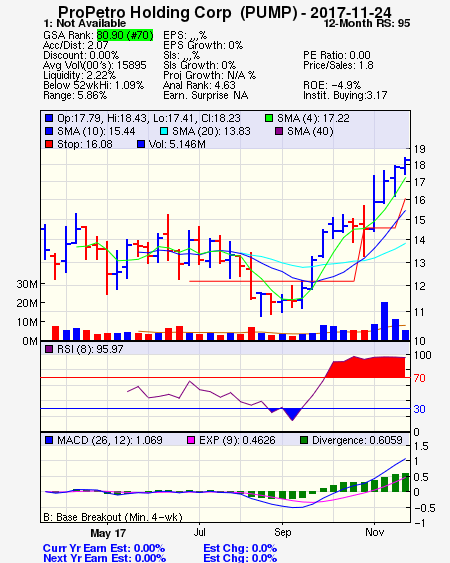Click the 'Avg Vol(00's): 15895' text
The image size is (450, 563).
click(x=95, y=65)
